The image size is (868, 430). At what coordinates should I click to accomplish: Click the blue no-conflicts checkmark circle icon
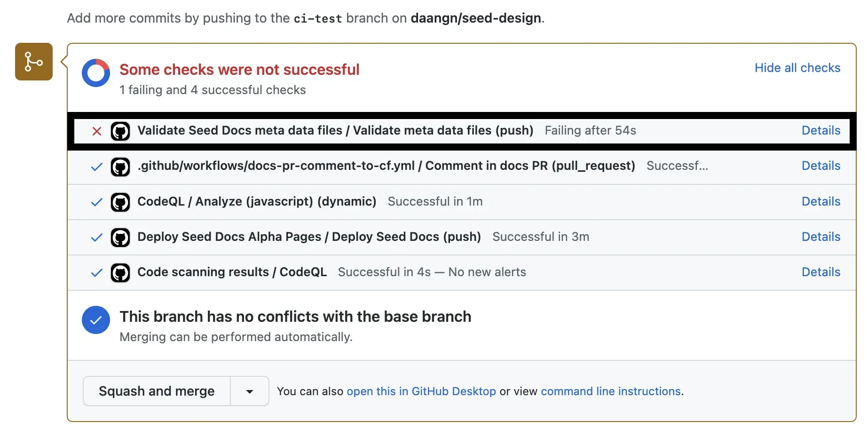96,320
